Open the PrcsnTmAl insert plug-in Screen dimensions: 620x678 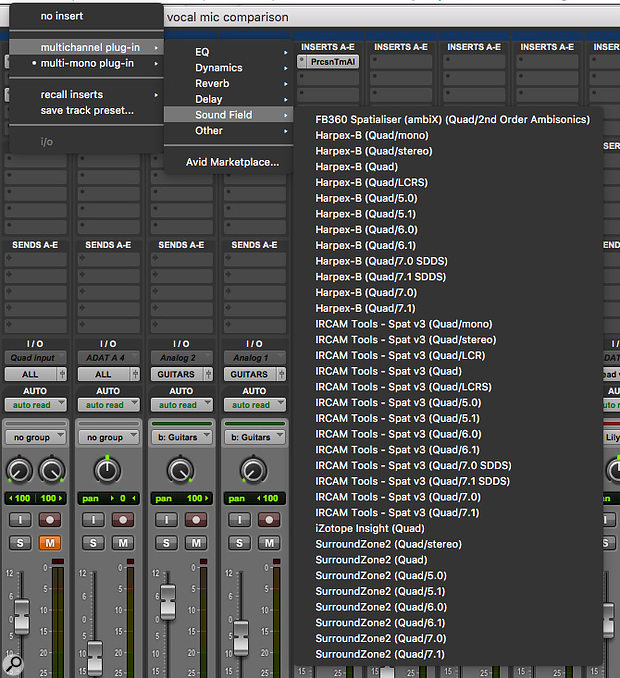click(332, 62)
